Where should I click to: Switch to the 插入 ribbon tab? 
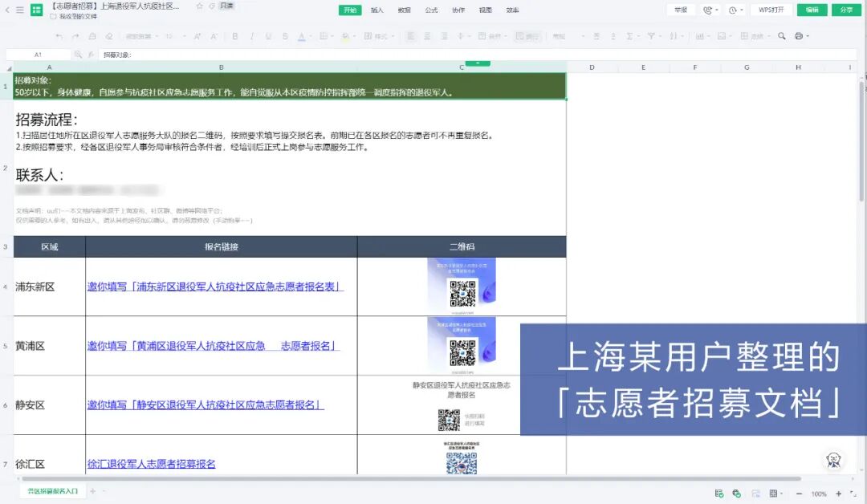(377, 10)
